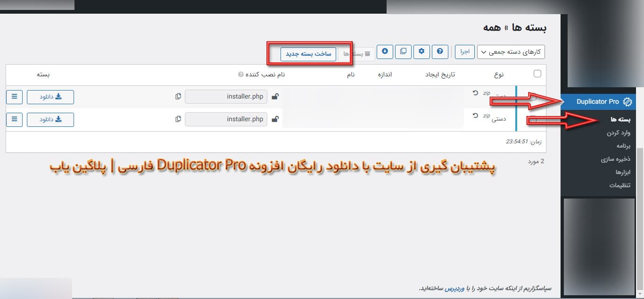Copy installer.php name of the first package

click(x=178, y=96)
